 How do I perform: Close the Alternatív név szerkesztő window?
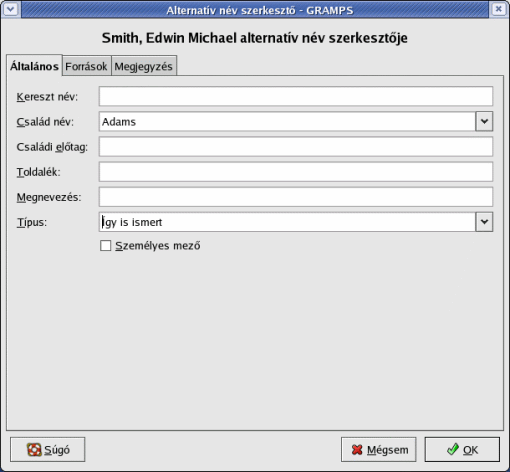click(499, 9)
